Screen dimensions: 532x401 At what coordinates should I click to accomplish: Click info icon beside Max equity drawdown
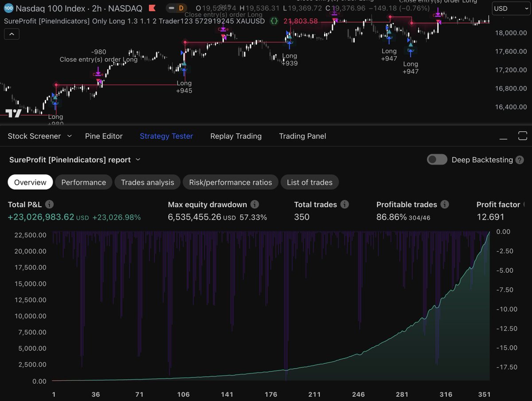254,204
